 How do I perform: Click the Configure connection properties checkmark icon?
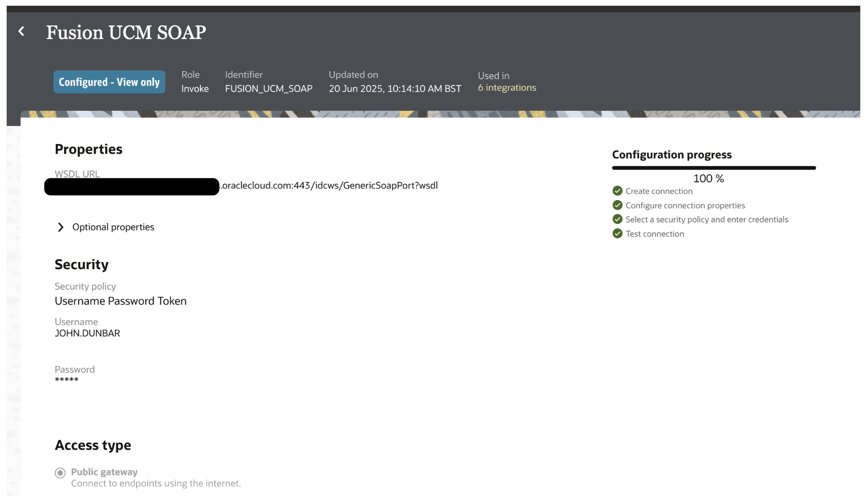click(x=617, y=205)
